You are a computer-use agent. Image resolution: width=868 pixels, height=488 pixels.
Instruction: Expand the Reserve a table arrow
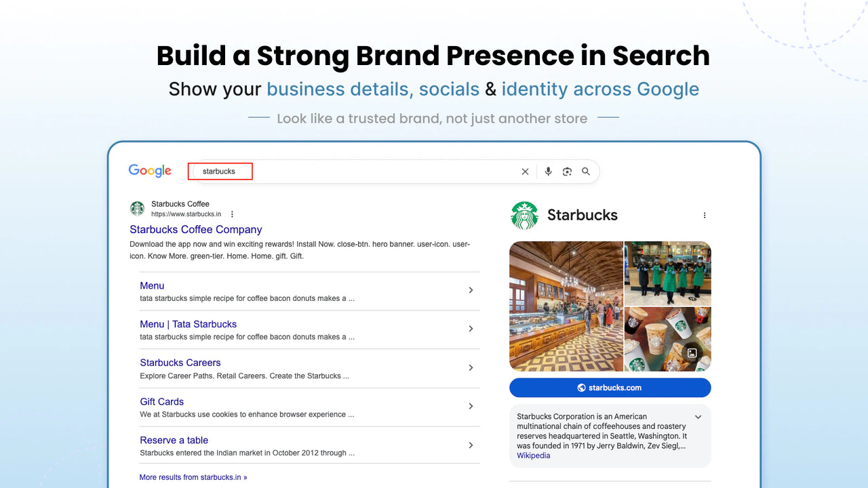(x=471, y=445)
